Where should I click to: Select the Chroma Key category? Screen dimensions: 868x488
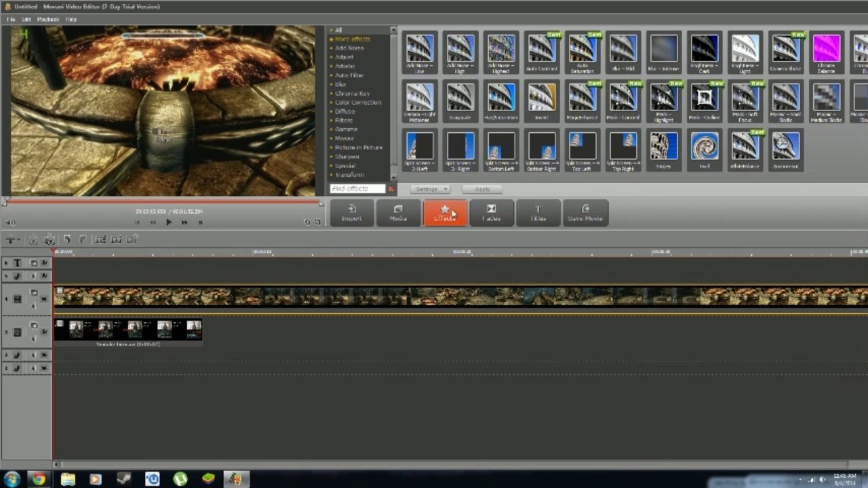(x=352, y=94)
